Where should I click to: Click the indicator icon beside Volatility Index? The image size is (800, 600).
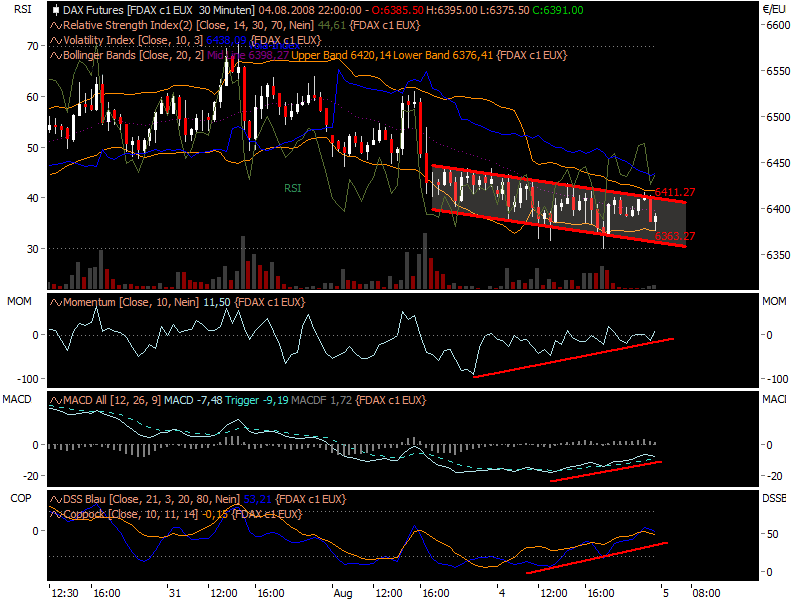click(56, 40)
